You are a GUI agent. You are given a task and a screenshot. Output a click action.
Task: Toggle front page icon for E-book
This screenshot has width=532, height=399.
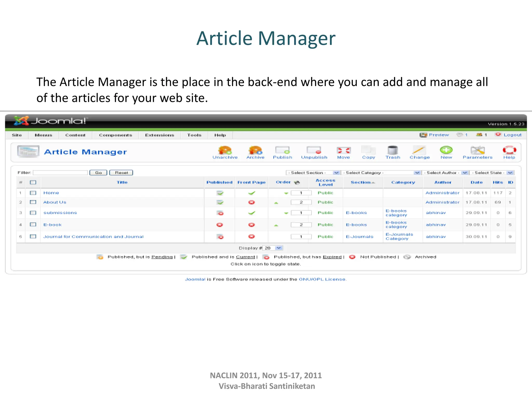[251, 225]
